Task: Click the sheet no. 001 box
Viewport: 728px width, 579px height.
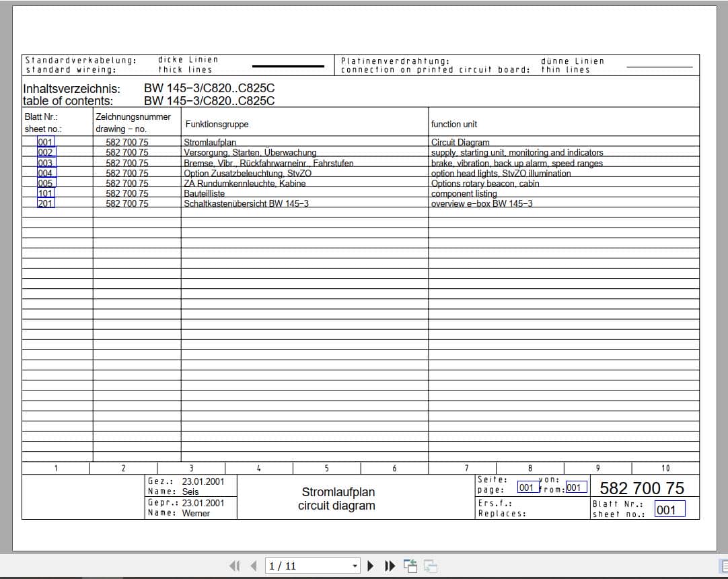Action: (669, 509)
